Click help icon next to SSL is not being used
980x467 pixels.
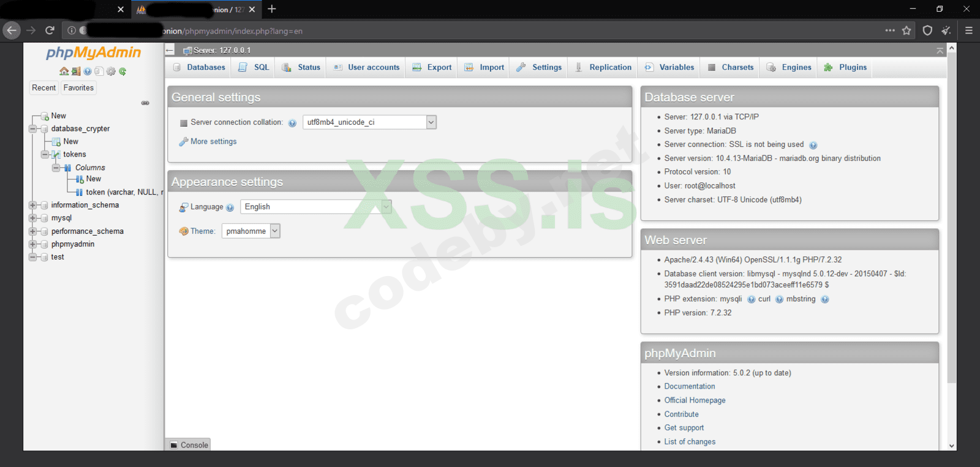(x=813, y=145)
